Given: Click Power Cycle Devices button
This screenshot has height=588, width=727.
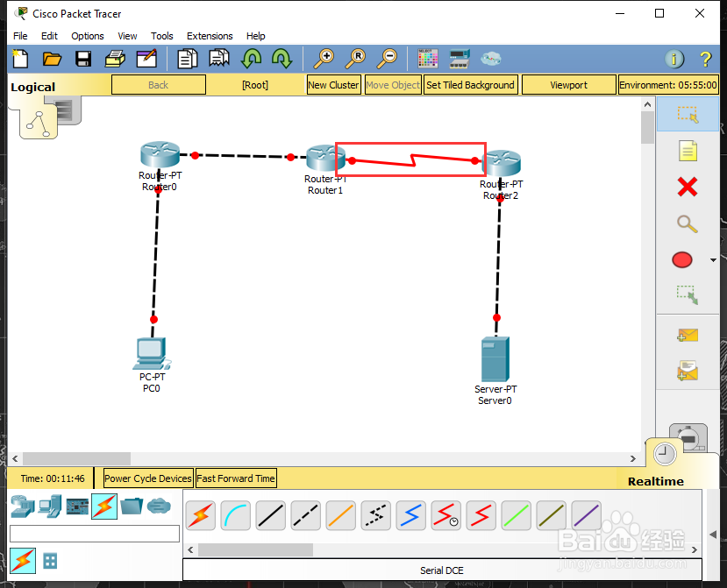Looking at the screenshot, I should (x=148, y=478).
